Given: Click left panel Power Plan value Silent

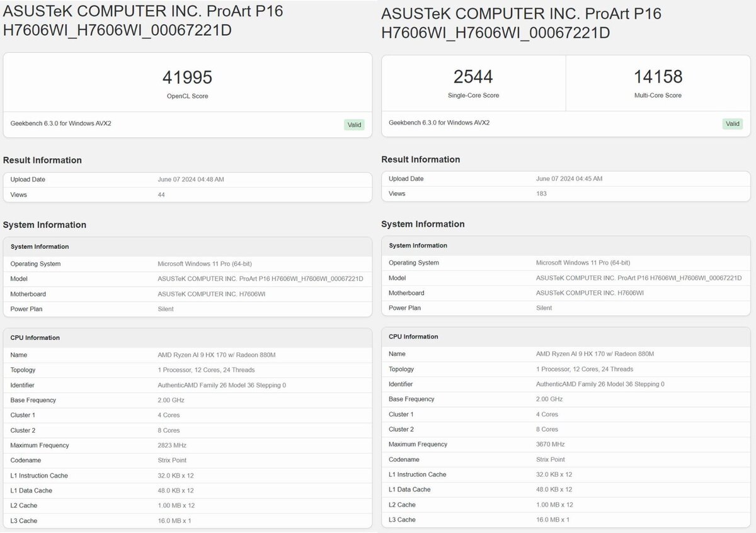Looking at the screenshot, I should (x=166, y=309).
